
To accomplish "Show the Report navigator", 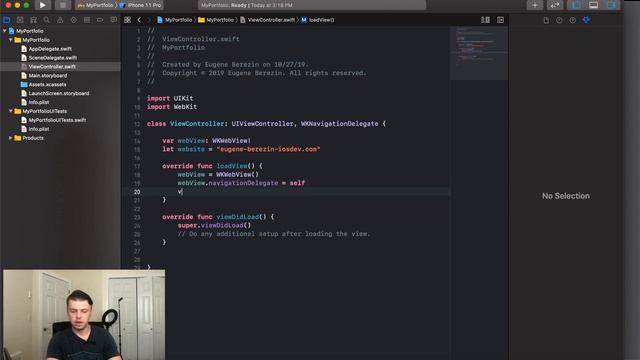I will click(113, 20).
